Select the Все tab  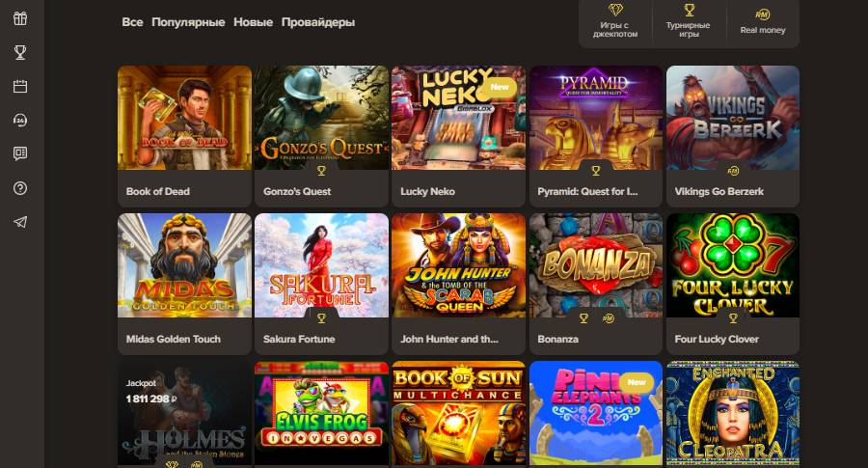(132, 22)
